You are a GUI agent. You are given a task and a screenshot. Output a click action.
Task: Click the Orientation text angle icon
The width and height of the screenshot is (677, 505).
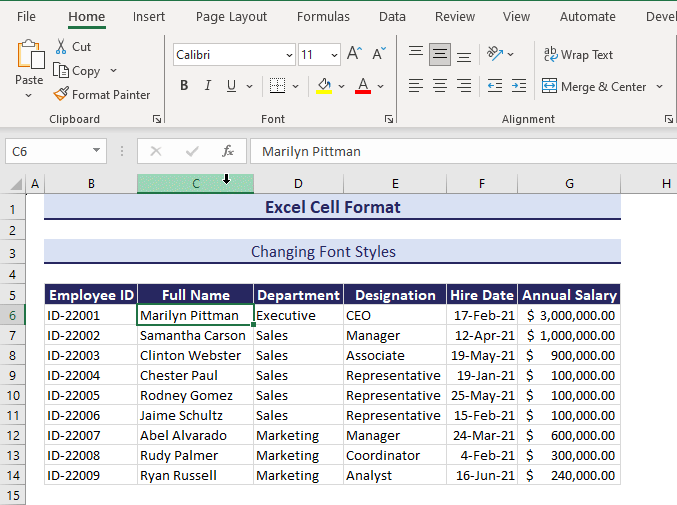coord(495,54)
